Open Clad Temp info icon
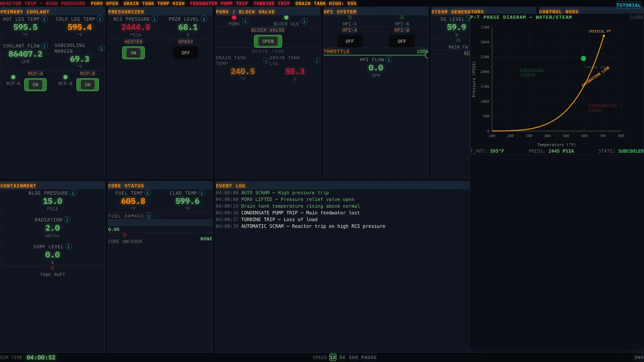Image resolution: width=644 pixels, height=362 pixels. [202, 193]
